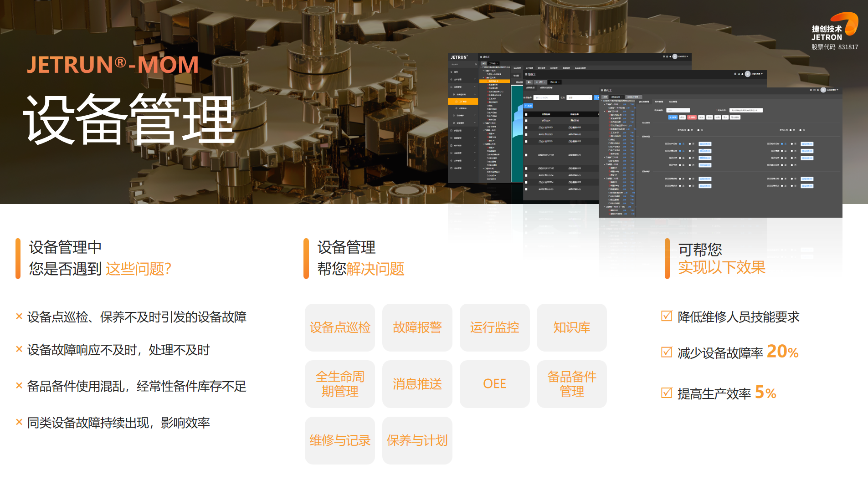Click the orange 实现以下效果 heading
The height and width of the screenshot is (485, 868).
(722, 267)
